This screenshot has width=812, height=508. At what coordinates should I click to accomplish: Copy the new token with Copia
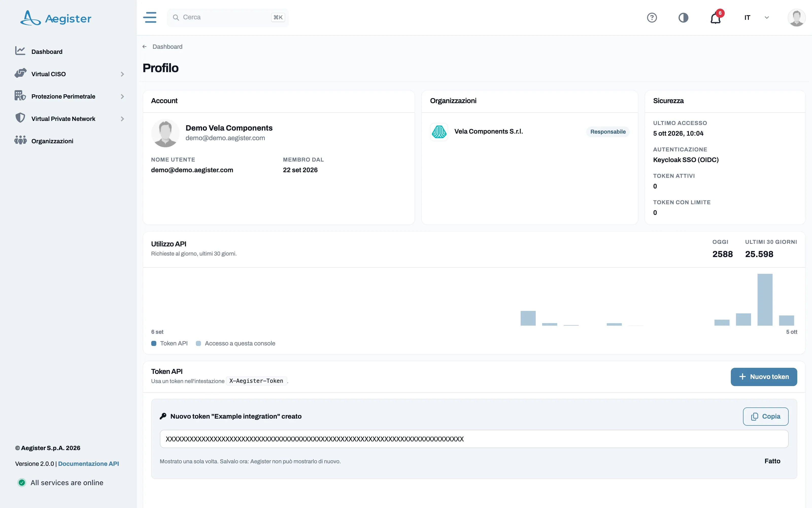coord(765,416)
